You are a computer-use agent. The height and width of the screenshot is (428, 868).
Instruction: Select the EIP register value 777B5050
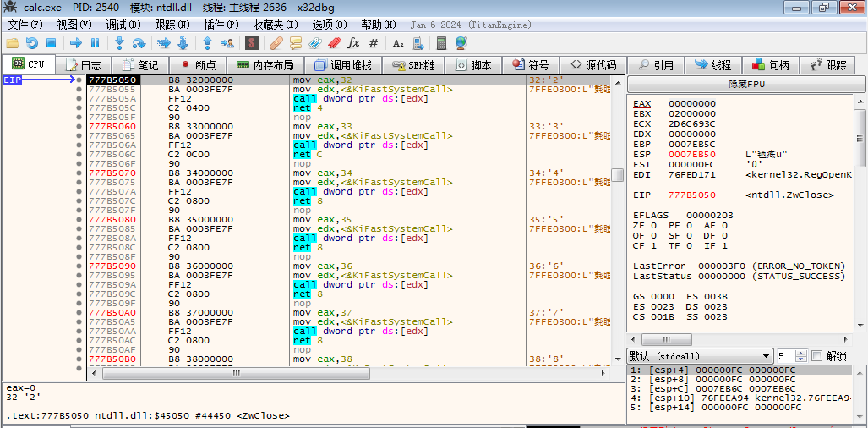[x=692, y=195]
